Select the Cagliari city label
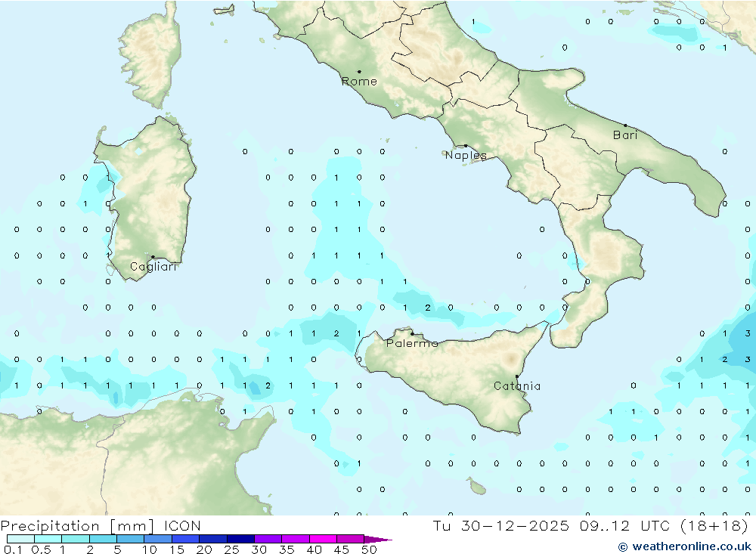This screenshot has width=756, height=554. pyautogui.click(x=153, y=267)
